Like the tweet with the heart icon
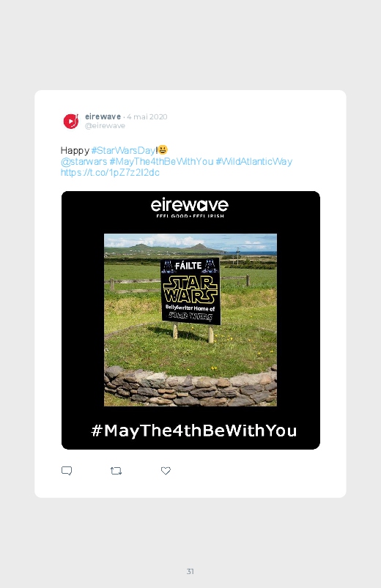Image resolution: width=381 pixels, height=588 pixels. coord(166,471)
